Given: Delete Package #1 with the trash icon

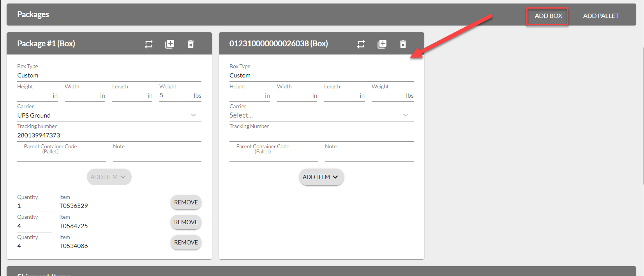Looking at the screenshot, I should [191, 44].
